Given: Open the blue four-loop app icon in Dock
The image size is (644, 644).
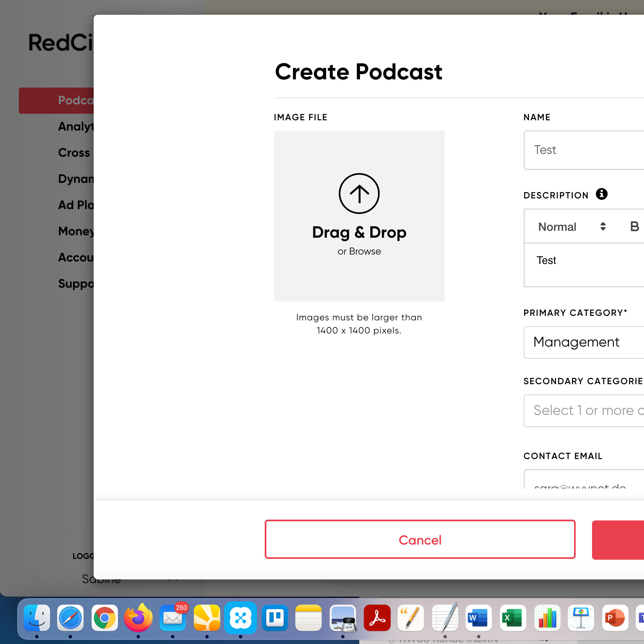Looking at the screenshot, I should coord(241,618).
